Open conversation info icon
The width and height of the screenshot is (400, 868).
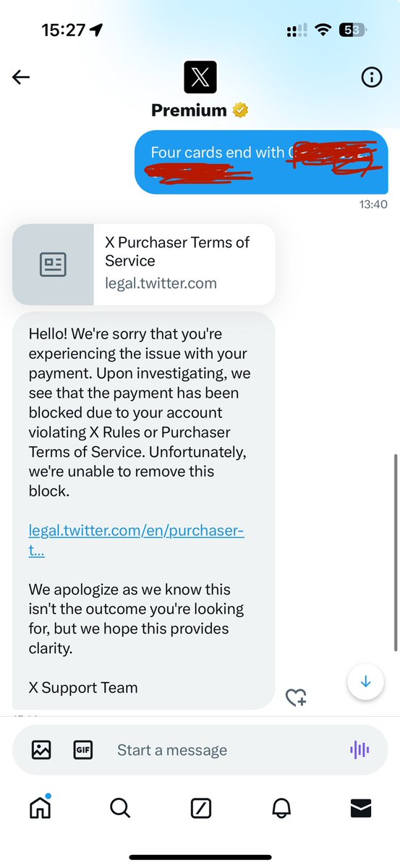click(372, 77)
